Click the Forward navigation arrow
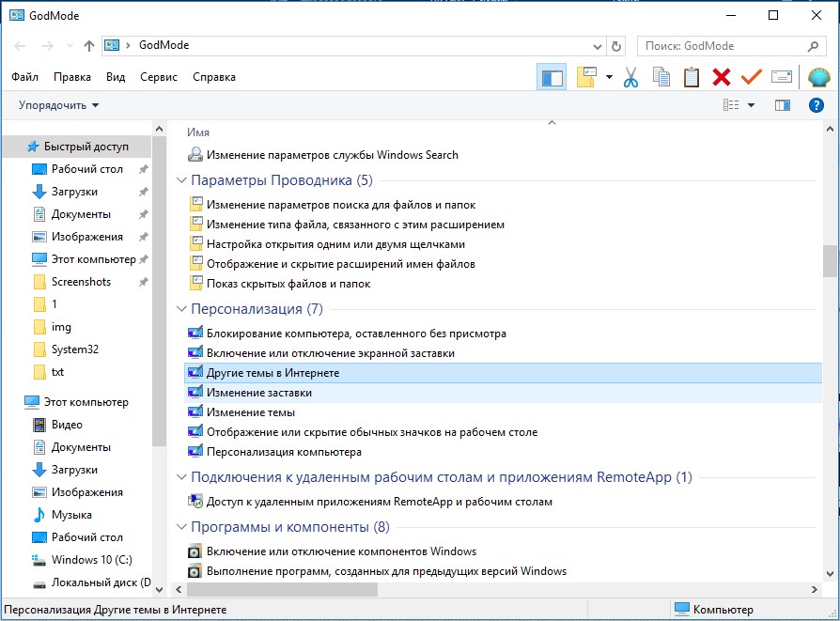840x621 pixels. tap(48, 46)
